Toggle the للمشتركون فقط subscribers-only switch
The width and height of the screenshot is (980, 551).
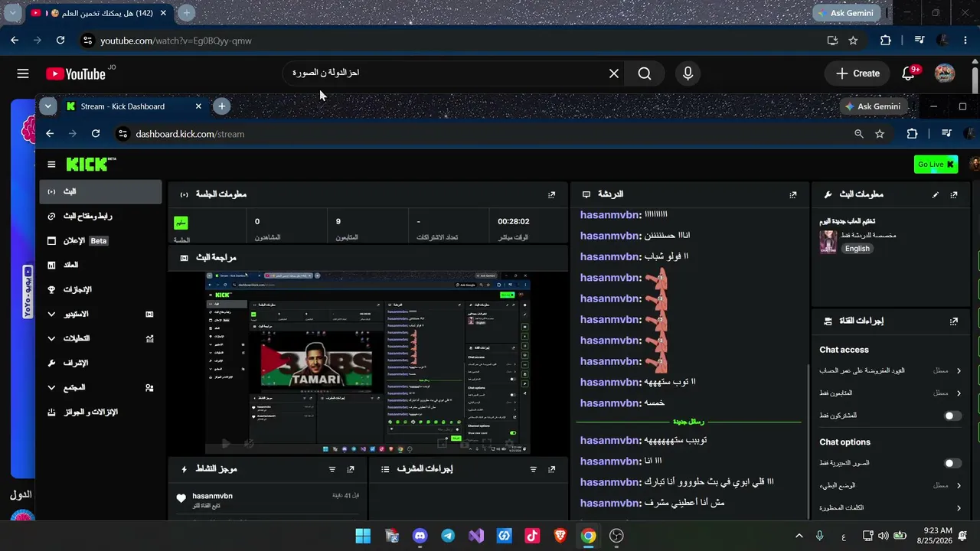(952, 416)
